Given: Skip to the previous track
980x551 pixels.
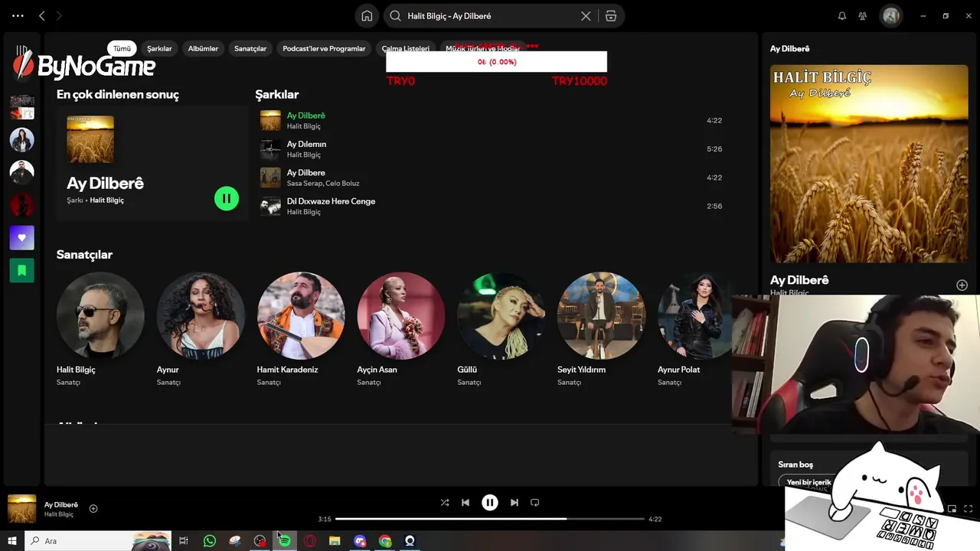Looking at the screenshot, I should click(x=465, y=503).
